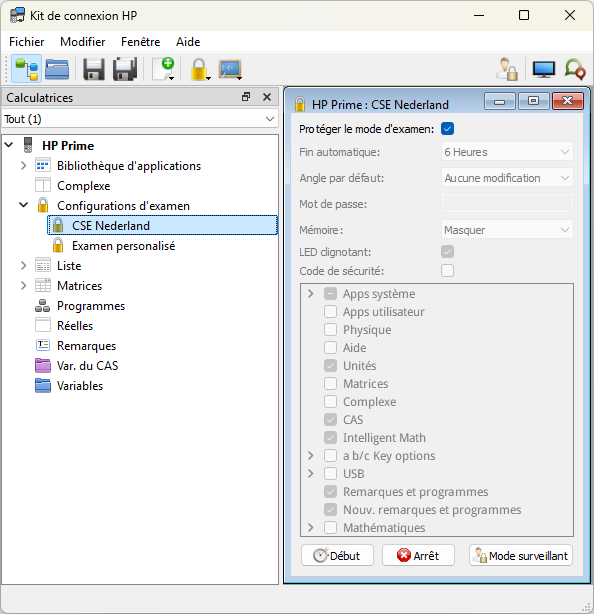This screenshot has height=614, width=594.
Task: Uncheck Protéger le mode d'examen checkbox
Action: [447, 129]
